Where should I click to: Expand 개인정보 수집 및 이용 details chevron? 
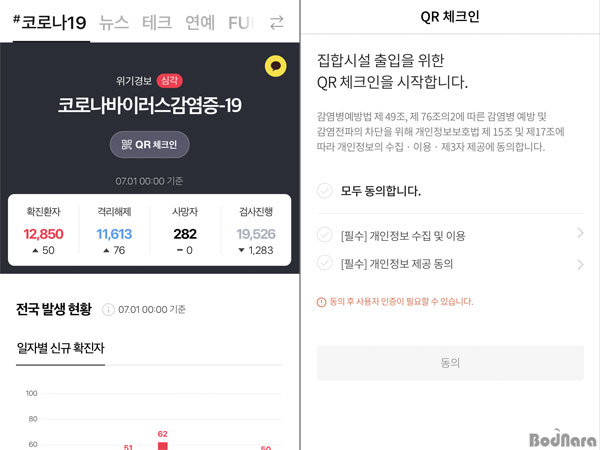(x=580, y=233)
